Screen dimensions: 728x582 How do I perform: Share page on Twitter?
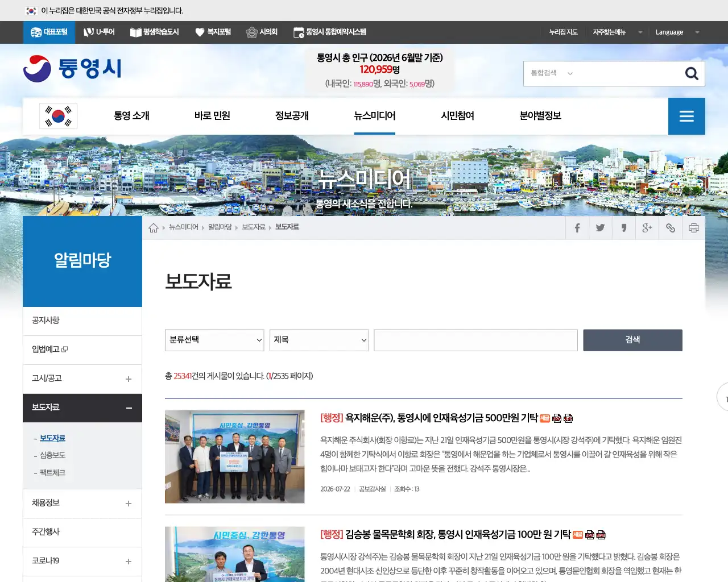click(601, 228)
